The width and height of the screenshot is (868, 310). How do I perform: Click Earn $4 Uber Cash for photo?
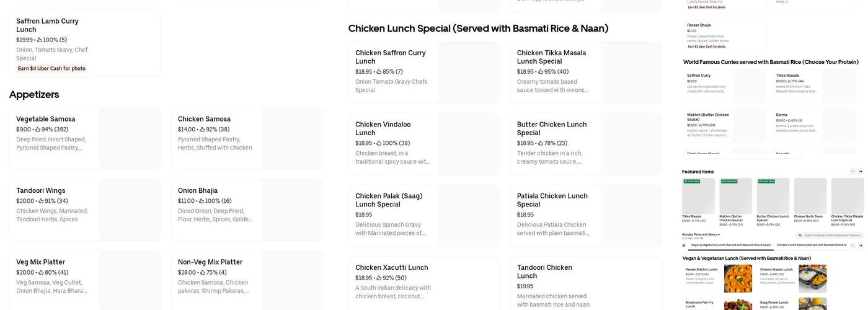click(x=51, y=69)
